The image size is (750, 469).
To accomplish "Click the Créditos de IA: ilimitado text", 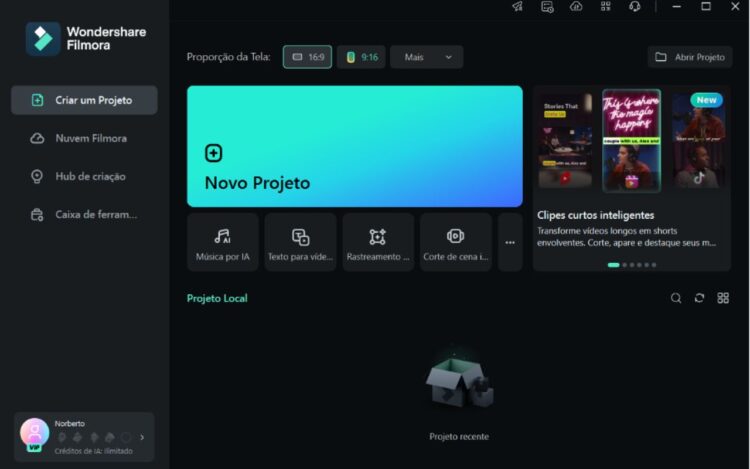I will (93, 451).
